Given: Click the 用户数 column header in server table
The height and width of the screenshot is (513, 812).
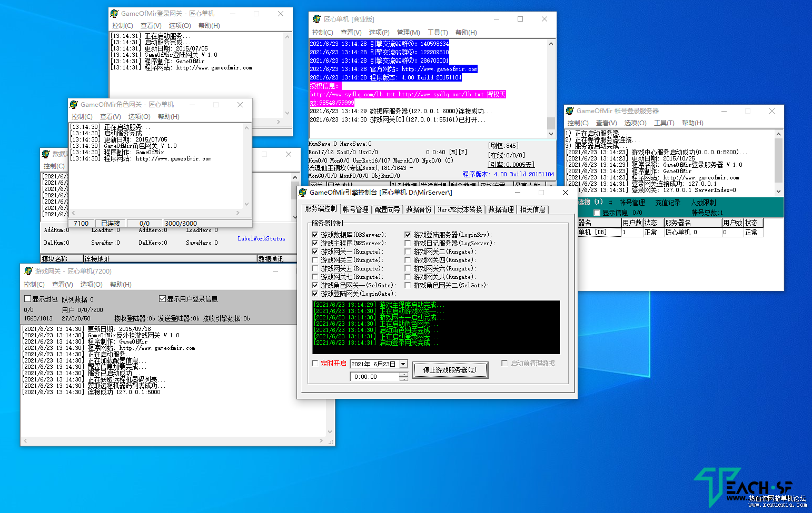Looking at the screenshot, I should click(632, 223).
